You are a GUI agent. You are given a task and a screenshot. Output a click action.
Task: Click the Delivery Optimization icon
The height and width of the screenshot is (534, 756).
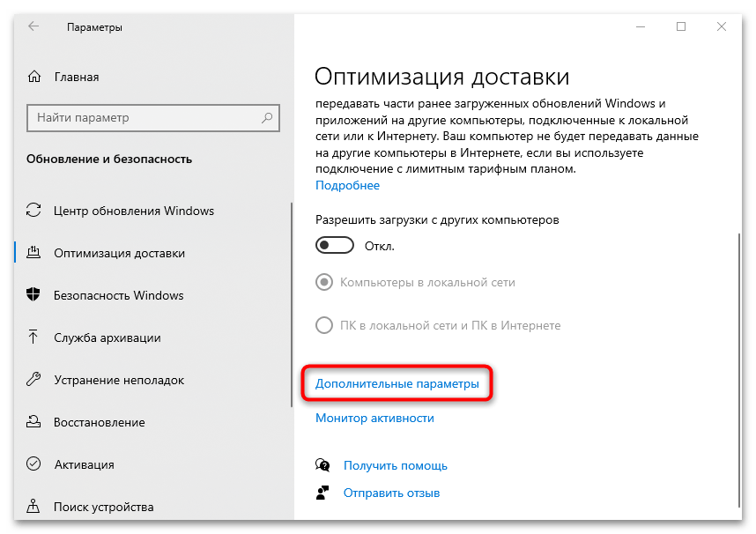click(x=34, y=253)
